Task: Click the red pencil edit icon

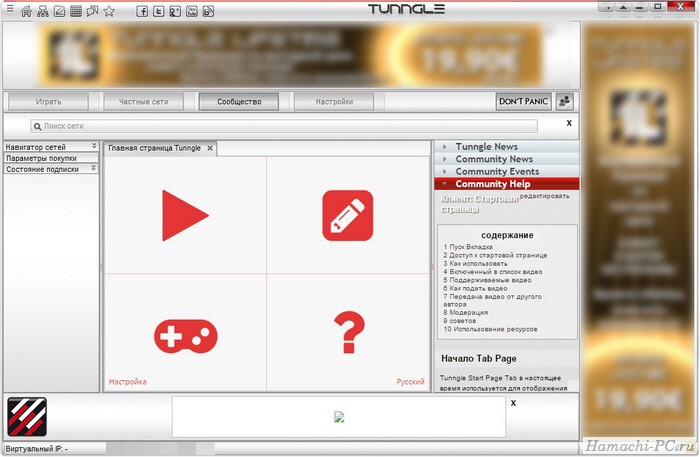Action: pos(347,216)
